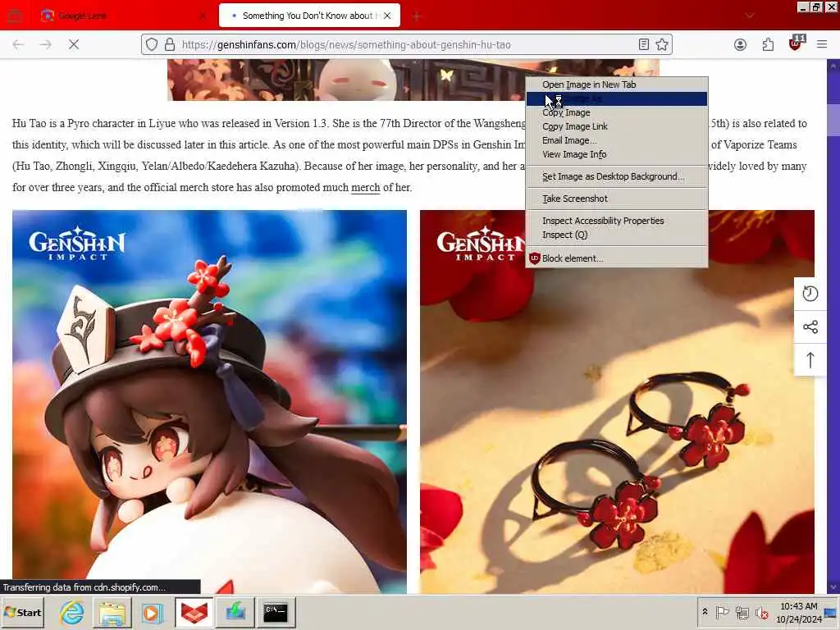
Task: Open the new tab plus button
Action: (x=416, y=16)
